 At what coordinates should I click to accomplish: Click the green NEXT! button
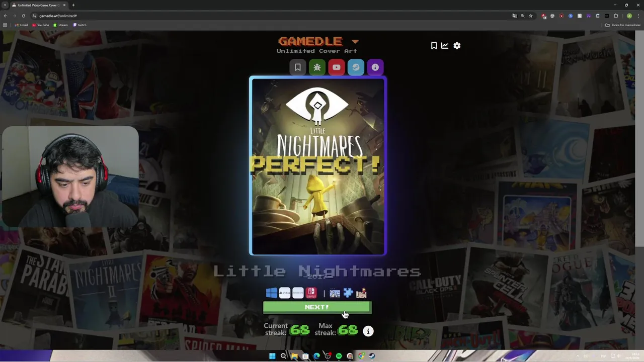[317, 307]
